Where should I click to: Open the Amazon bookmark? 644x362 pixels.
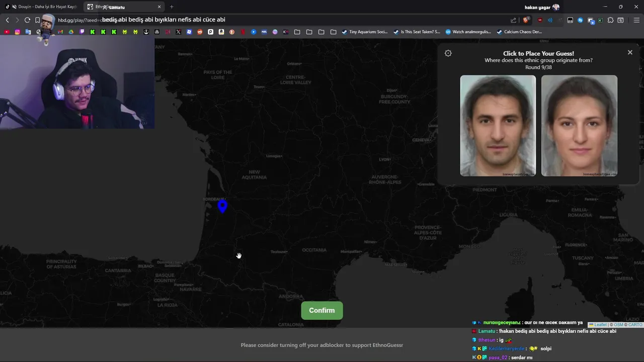coord(221,32)
